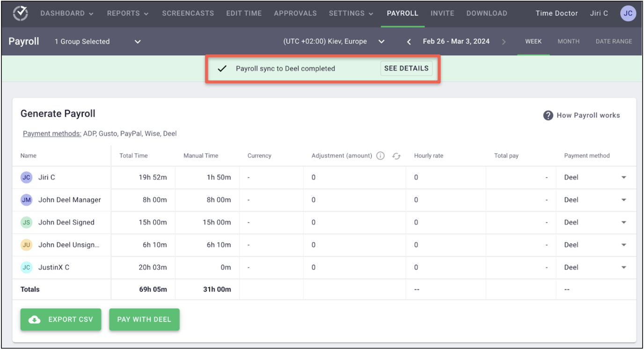Image resolution: width=644 pixels, height=350 pixels.
Task: Open the Deel payment method dropdown for JustinX C
Action: [623, 267]
